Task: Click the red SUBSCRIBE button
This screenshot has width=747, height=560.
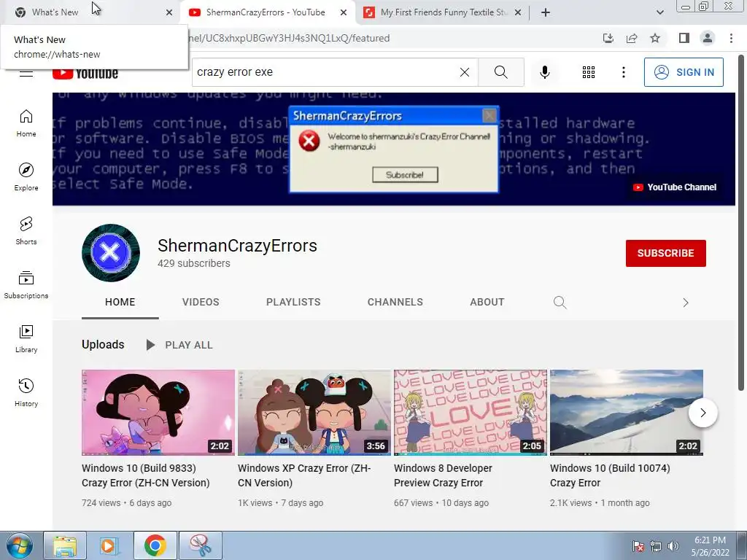Action: (665, 253)
